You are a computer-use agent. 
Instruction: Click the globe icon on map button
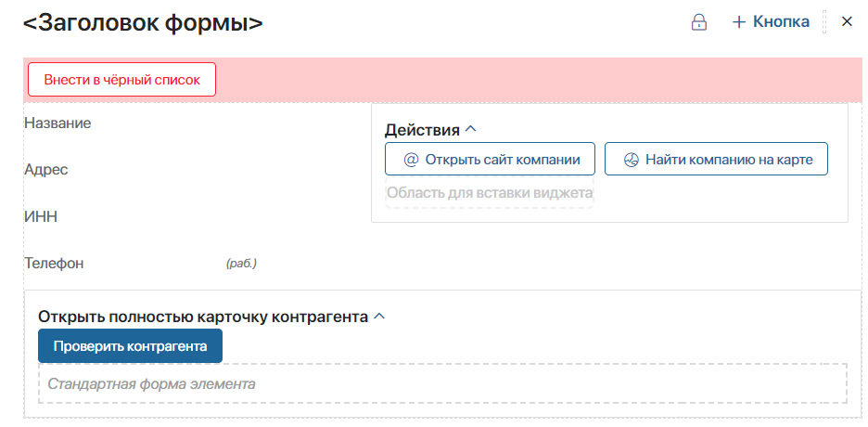pyautogui.click(x=632, y=160)
